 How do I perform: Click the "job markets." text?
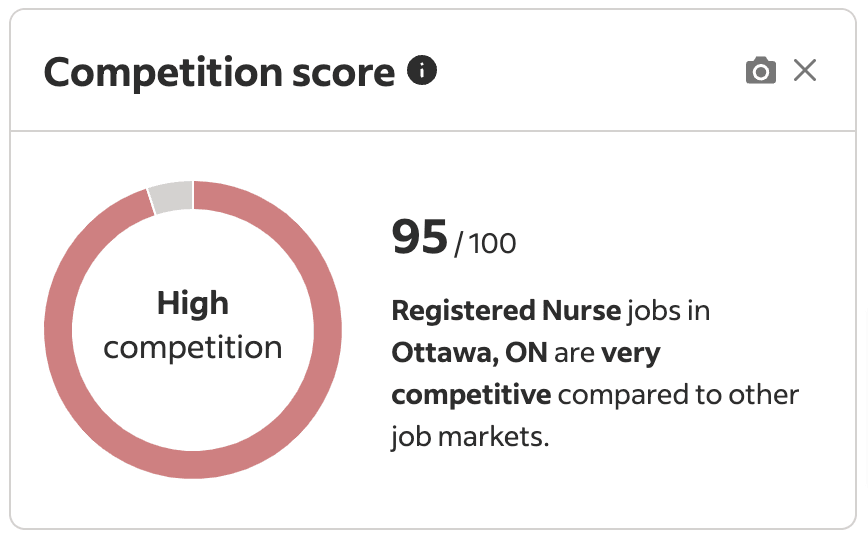470,437
